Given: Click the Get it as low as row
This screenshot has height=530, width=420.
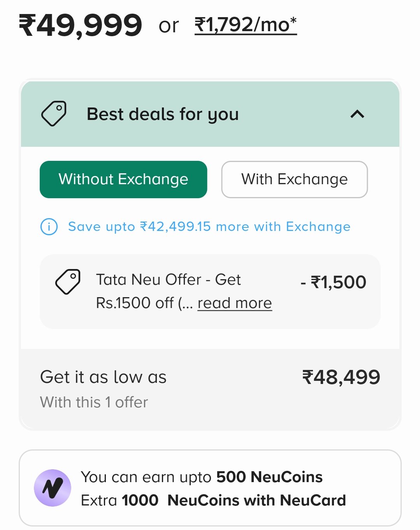Looking at the screenshot, I should pyautogui.click(x=210, y=389).
